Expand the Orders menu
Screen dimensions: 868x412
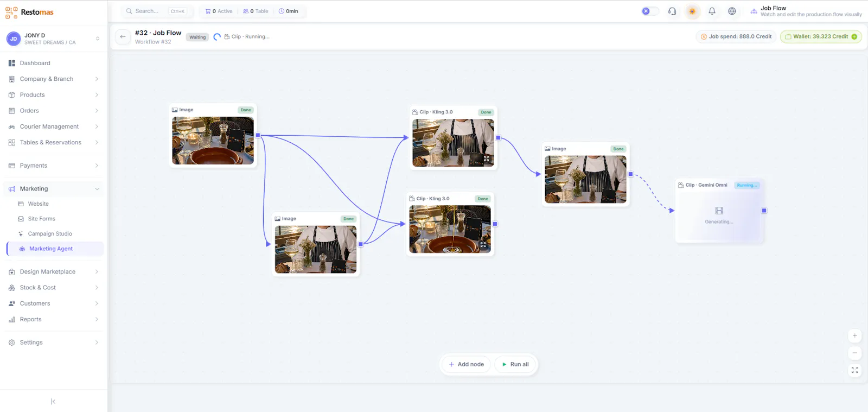53,110
